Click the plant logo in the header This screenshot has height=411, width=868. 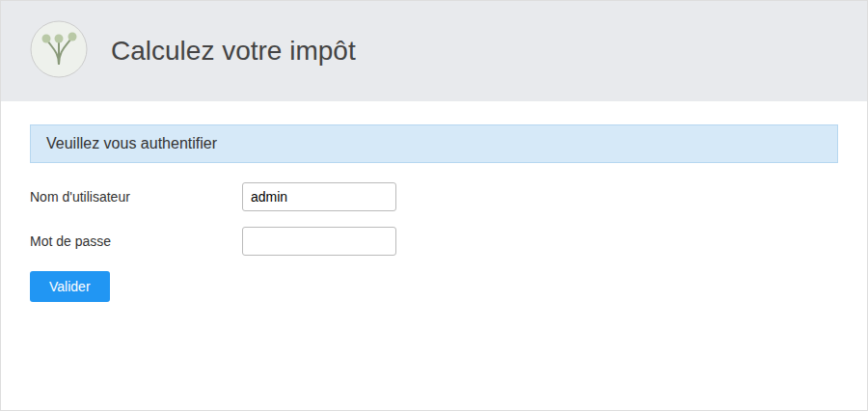point(59,49)
